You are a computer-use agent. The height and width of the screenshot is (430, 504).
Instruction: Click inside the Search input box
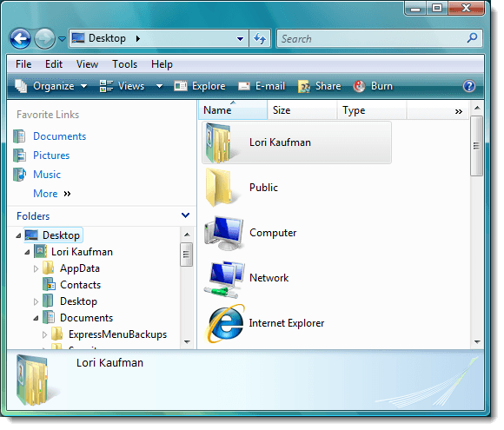click(373, 39)
